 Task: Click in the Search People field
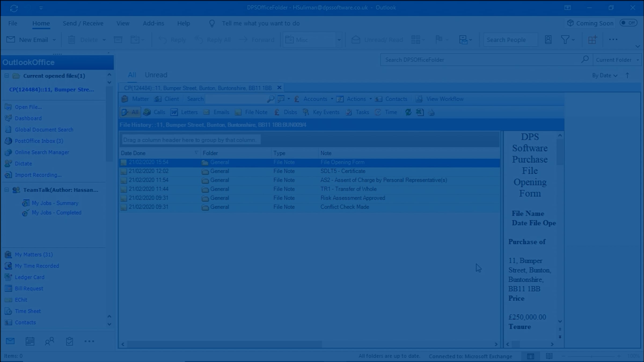[x=510, y=40]
